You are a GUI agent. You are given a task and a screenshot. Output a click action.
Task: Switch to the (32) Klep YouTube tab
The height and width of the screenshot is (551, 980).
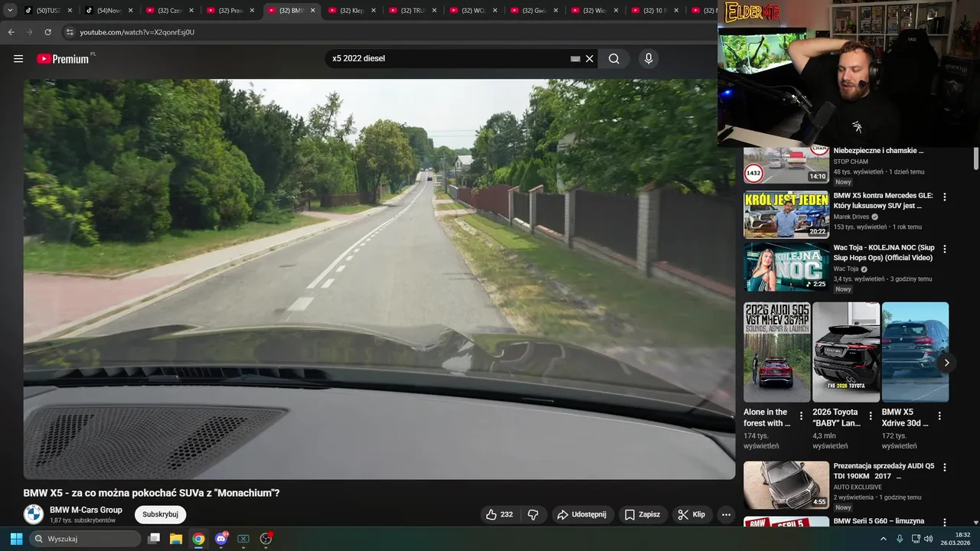click(351, 11)
